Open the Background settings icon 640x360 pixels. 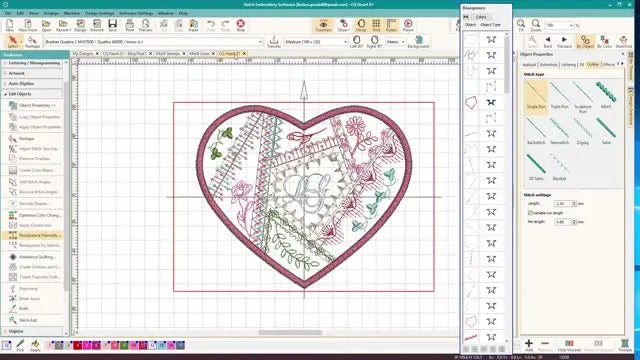point(418,41)
